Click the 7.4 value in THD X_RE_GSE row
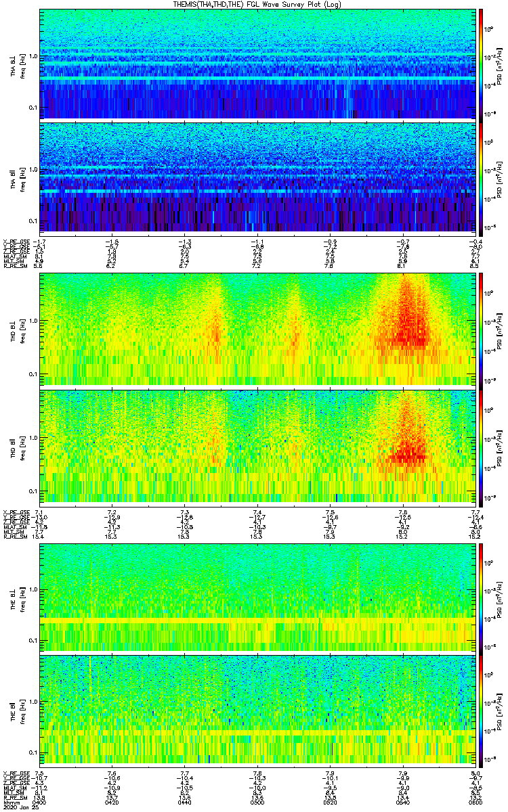The height and width of the screenshot is (812, 508). point(257,511)
